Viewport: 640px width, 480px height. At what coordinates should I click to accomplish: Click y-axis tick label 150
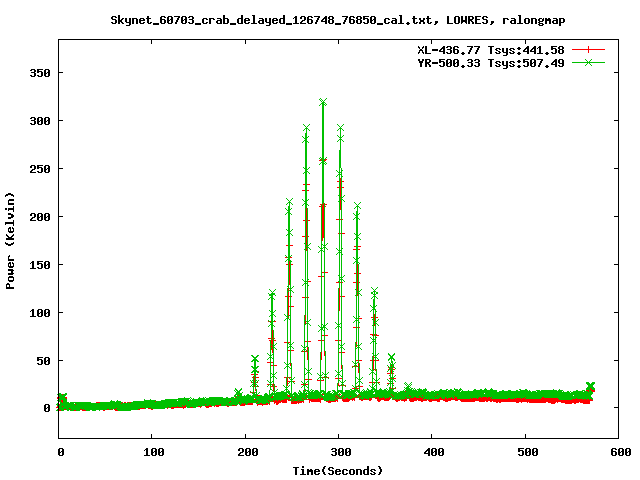pos(40,265)
